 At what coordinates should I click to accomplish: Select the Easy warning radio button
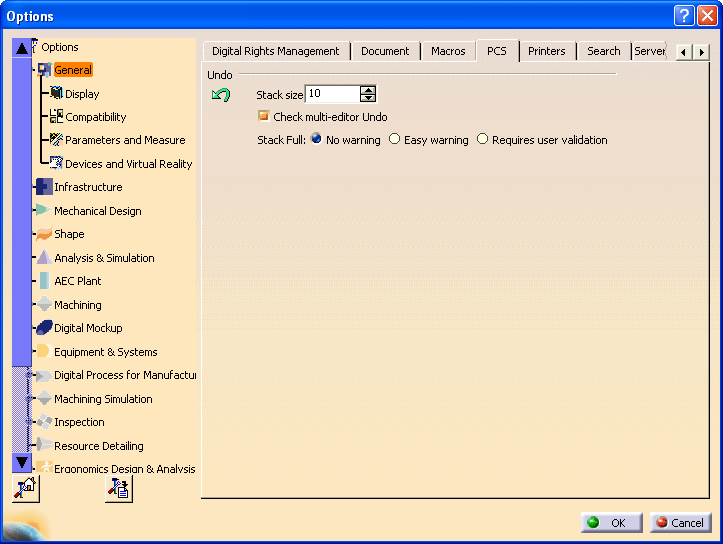coord(395,140)
